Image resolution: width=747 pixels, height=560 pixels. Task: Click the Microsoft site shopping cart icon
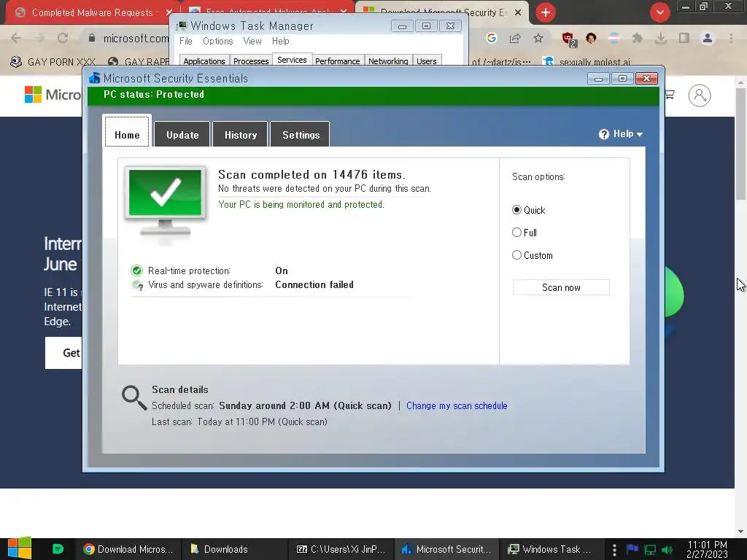click(670, 95)
